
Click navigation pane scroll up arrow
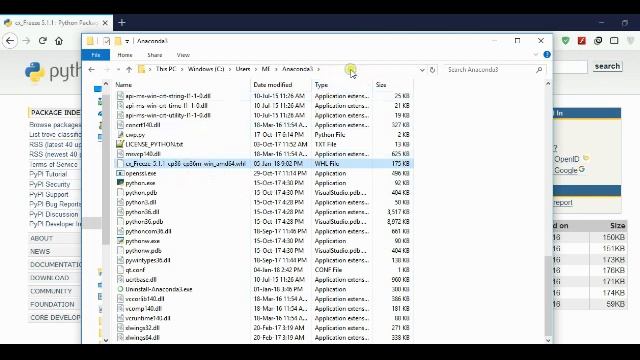pyautogui.click(x=106, y=84)
